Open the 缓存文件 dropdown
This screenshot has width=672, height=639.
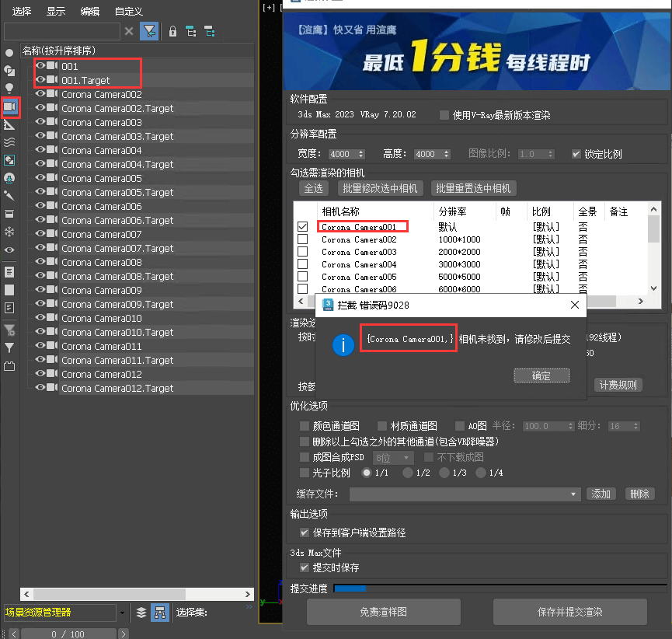[x=574, y=494]
